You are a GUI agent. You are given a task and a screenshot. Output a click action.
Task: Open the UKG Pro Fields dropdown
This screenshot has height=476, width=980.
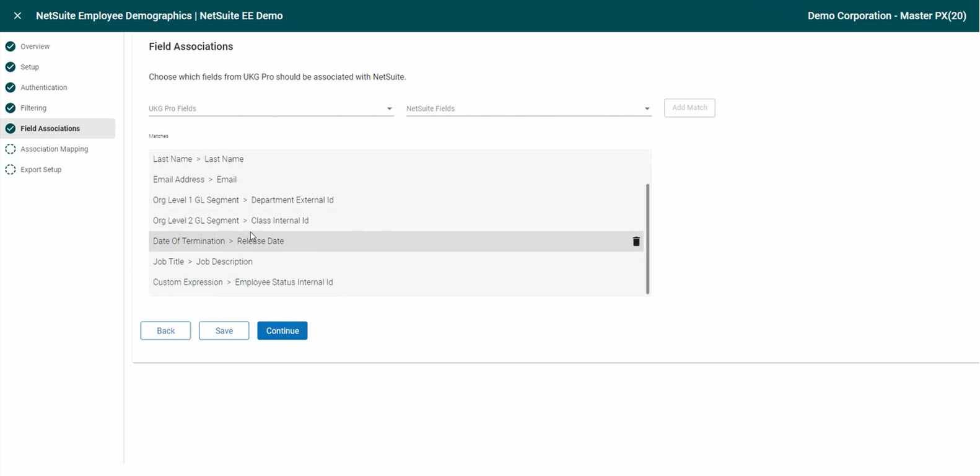coord(271,108)
